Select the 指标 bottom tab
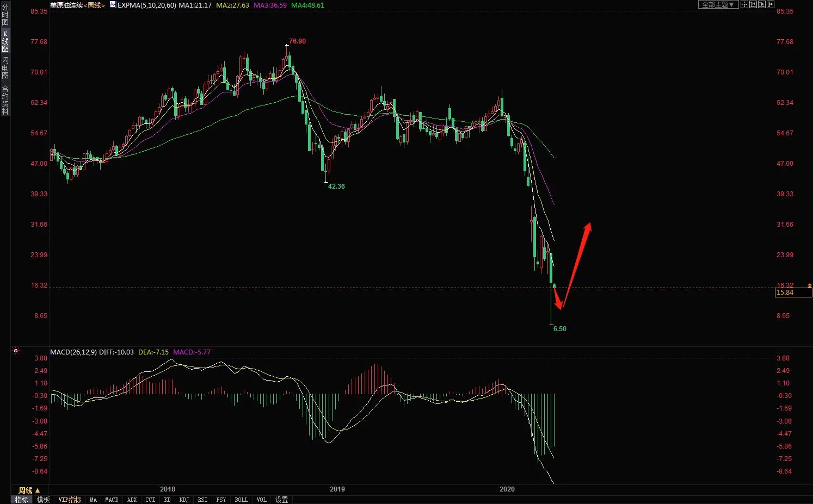Screen dimensions: 813x504 pyautogui.click(x=22, y=500)
